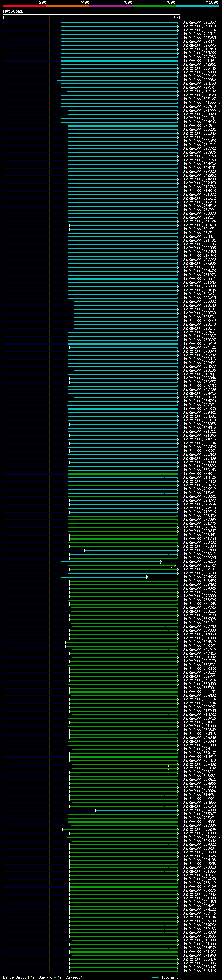Select label UniRef100_A5CAF8
Viewport: 222px width, 980px height.
[x=199, y=106]
